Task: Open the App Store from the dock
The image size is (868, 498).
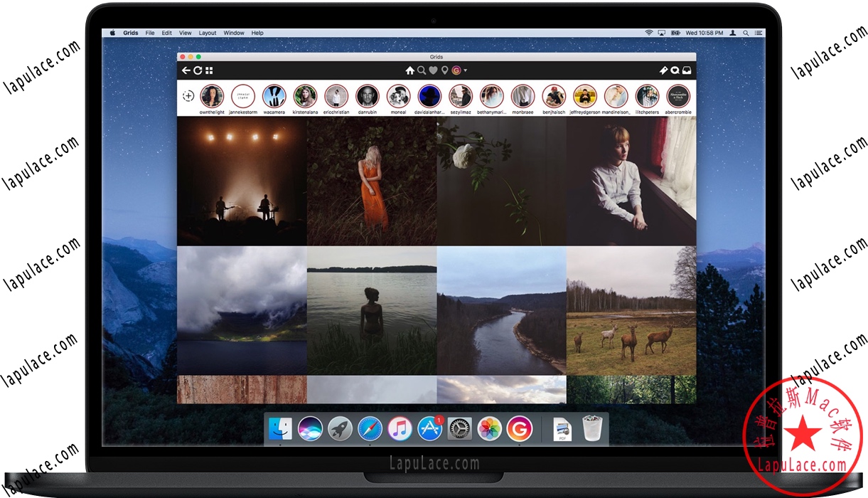Action: click(429, 428)
